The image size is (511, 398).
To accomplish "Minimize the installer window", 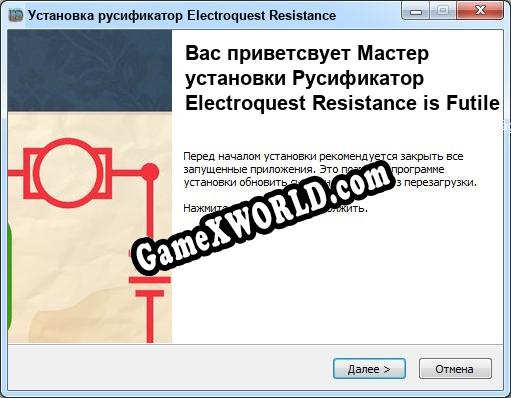I will (416, 11).
